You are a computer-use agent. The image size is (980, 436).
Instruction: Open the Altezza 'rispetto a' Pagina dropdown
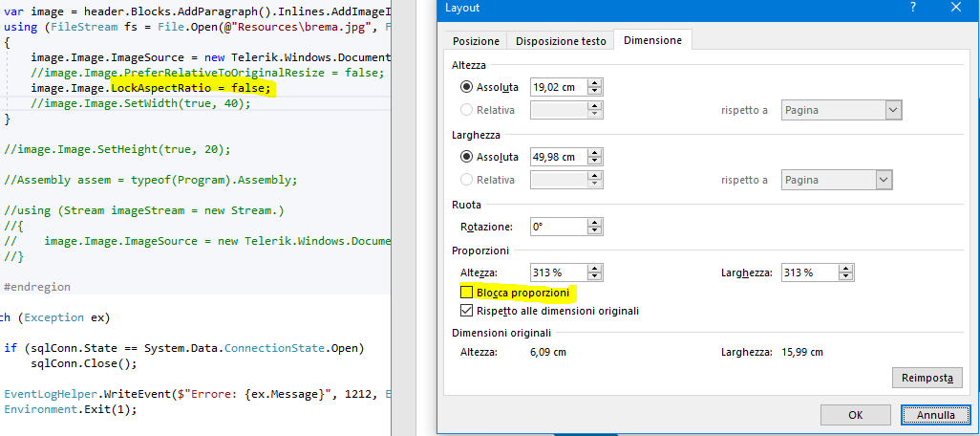coord(893,110)
